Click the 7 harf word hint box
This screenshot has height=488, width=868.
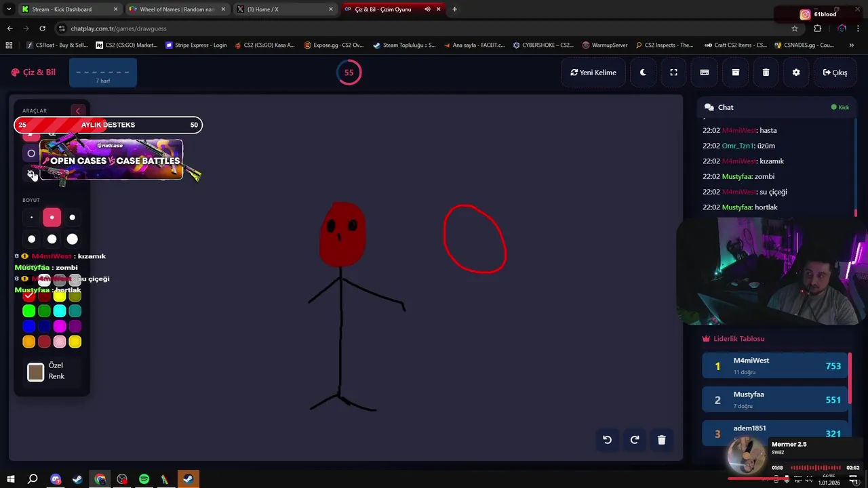point(103,73)
